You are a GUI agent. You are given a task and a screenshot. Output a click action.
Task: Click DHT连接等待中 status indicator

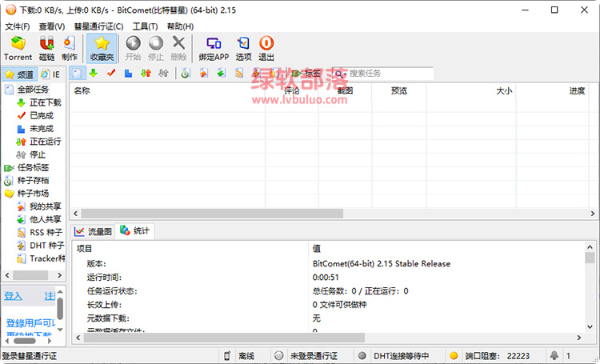click(x=401, y=356)
